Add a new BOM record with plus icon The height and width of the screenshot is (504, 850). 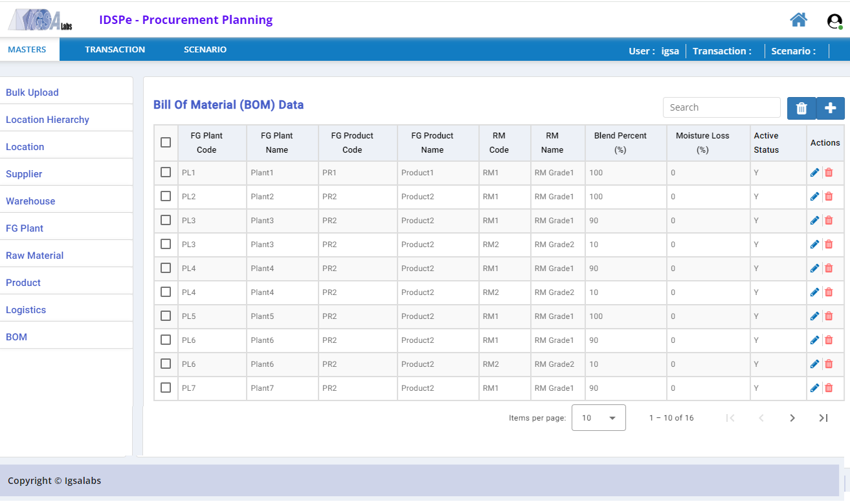click(x=831, y=108)
